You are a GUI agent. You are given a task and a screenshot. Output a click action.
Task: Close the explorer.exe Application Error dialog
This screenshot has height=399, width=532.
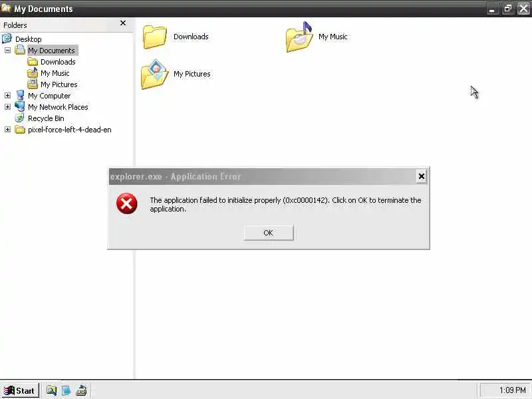click(x=421, y=176)
